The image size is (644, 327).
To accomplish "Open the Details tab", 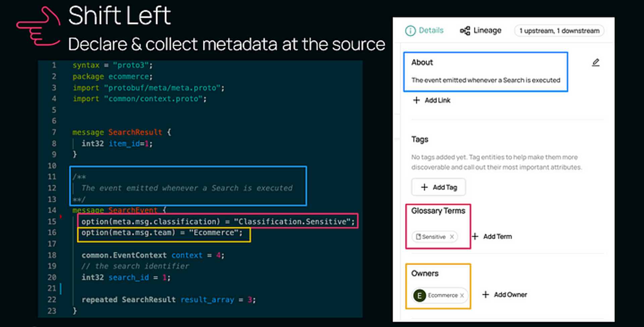I will tap(424, 30).
